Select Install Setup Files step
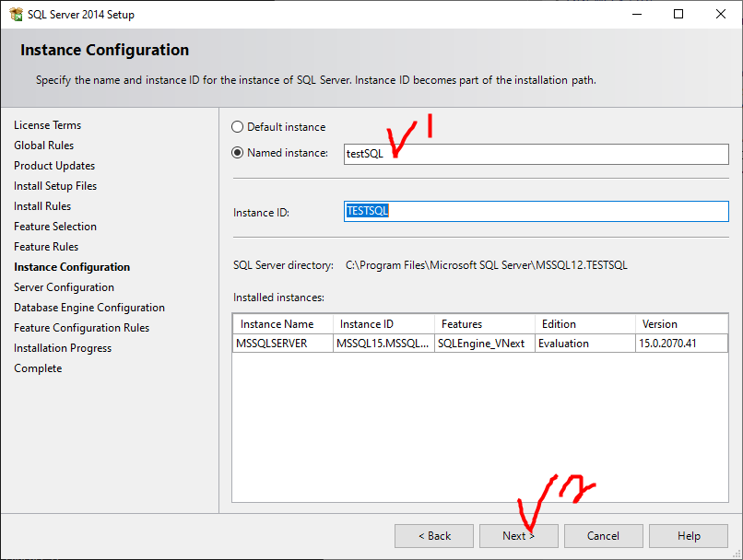 [55, 186]
